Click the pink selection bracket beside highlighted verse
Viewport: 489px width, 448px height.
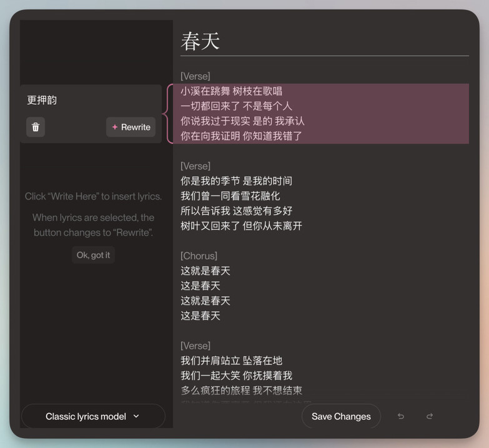coord(169,114)
